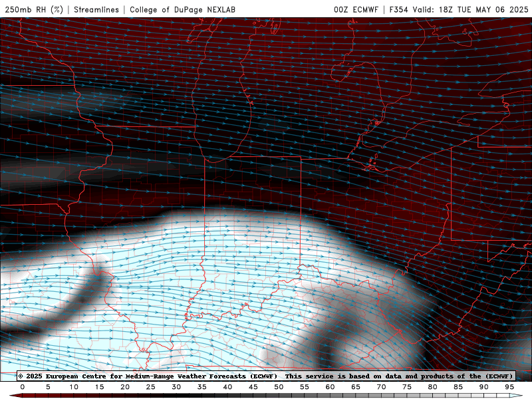Click the "50" label on color scale
This screenshot has height=399, width=532.
click(279, 387)
